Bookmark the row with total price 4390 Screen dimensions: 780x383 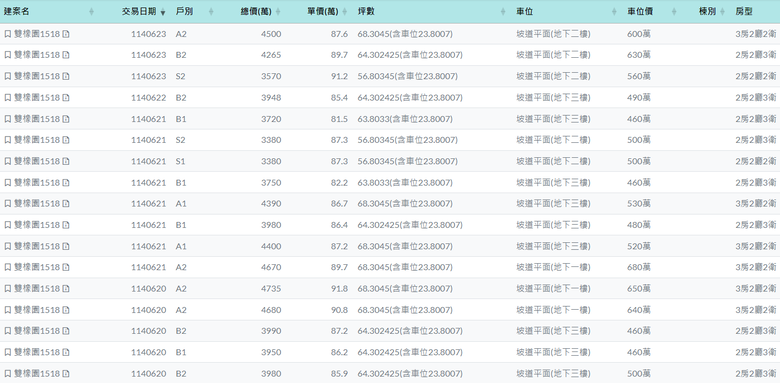(7, 203)
